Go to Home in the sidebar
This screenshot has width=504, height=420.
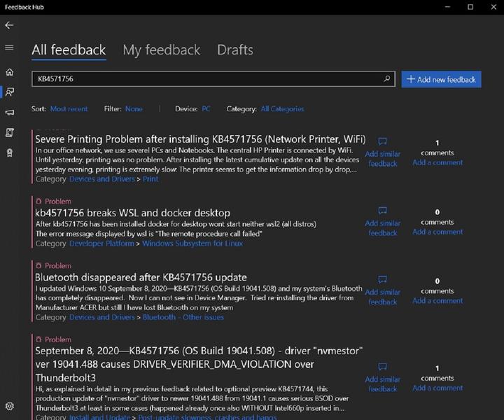coord(9,71)
